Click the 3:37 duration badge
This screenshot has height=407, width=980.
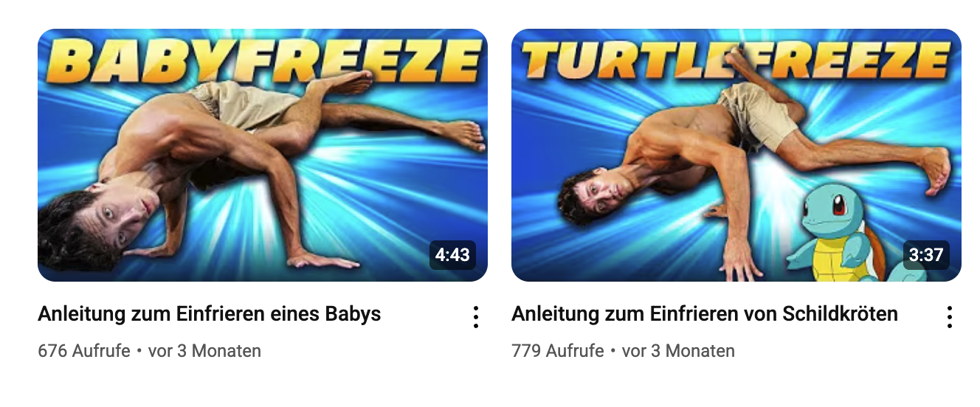tap(926, 255)
